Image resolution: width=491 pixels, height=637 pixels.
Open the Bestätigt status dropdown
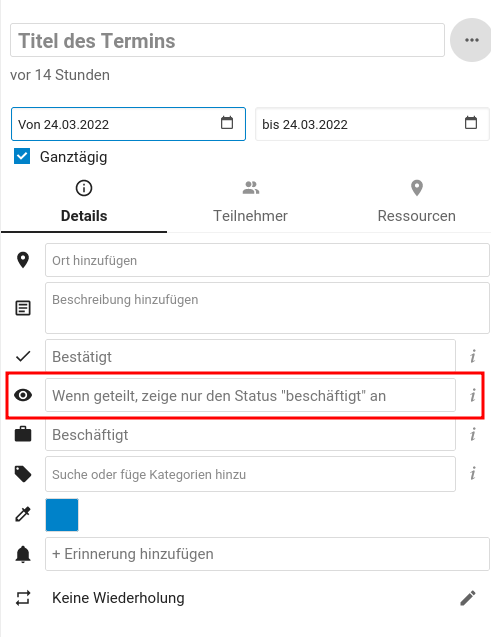(x=250, y=356)
